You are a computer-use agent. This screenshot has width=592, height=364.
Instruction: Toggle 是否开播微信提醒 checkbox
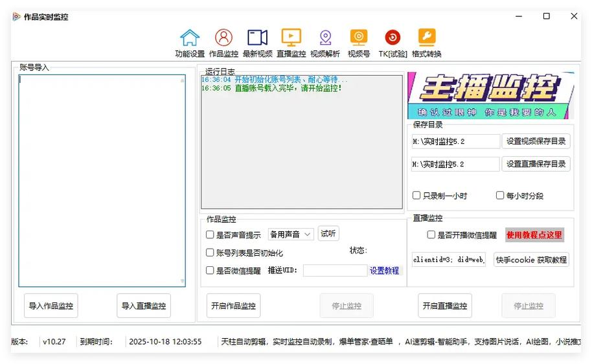431,235
